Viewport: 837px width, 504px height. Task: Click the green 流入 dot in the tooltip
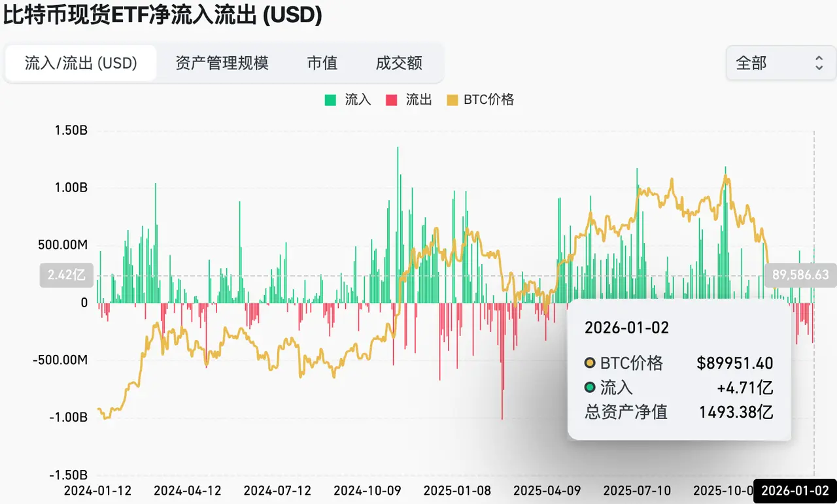point(590,388)
